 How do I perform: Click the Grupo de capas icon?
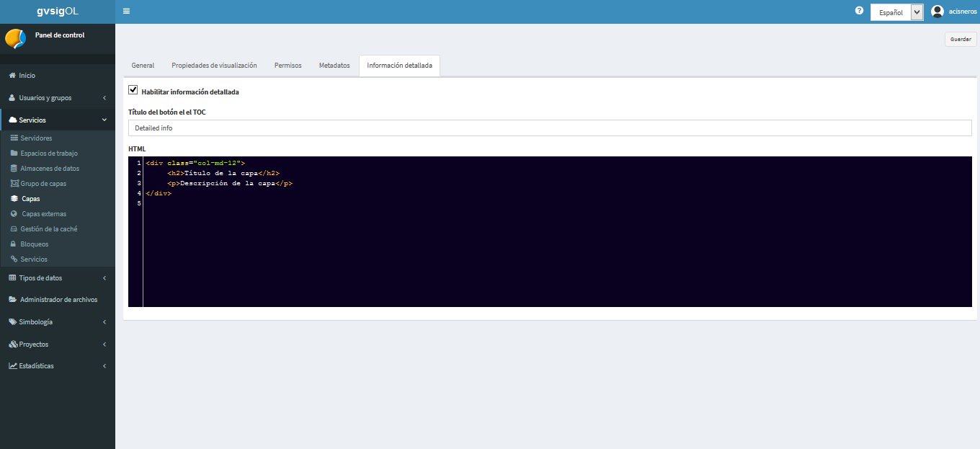pos(14,184)
